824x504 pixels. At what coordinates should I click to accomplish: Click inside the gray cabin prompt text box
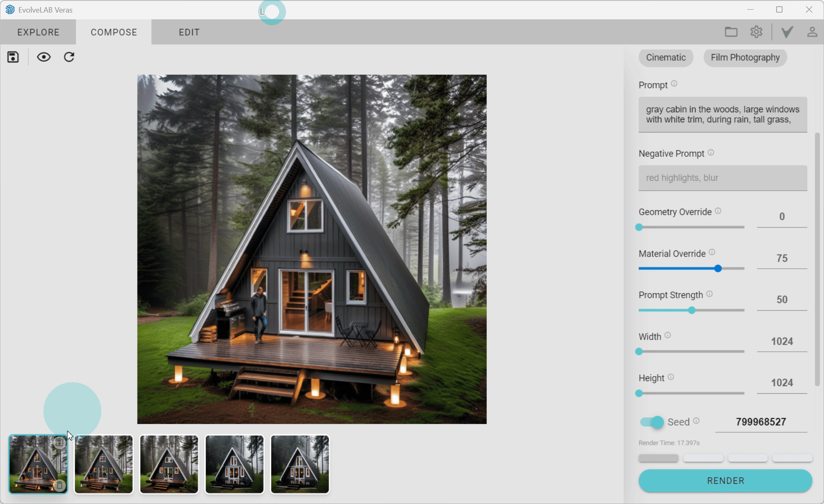pyautogui.click(x=722, y=114)
